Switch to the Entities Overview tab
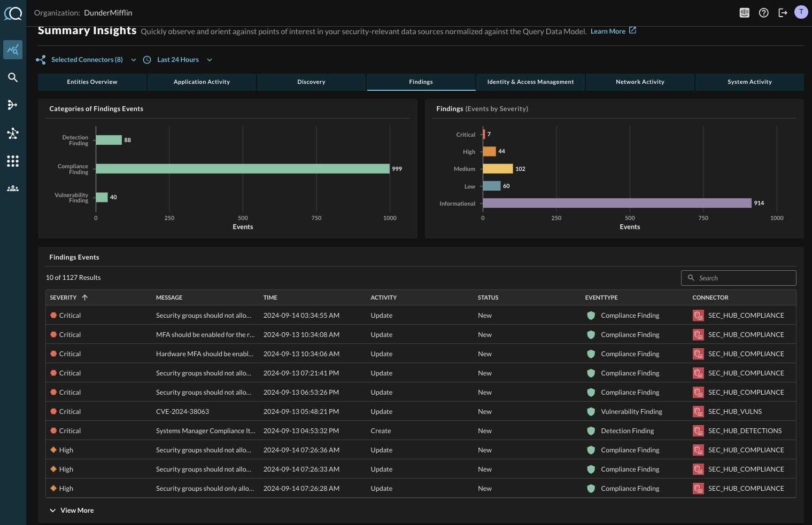812x525 pixels. 92,82
